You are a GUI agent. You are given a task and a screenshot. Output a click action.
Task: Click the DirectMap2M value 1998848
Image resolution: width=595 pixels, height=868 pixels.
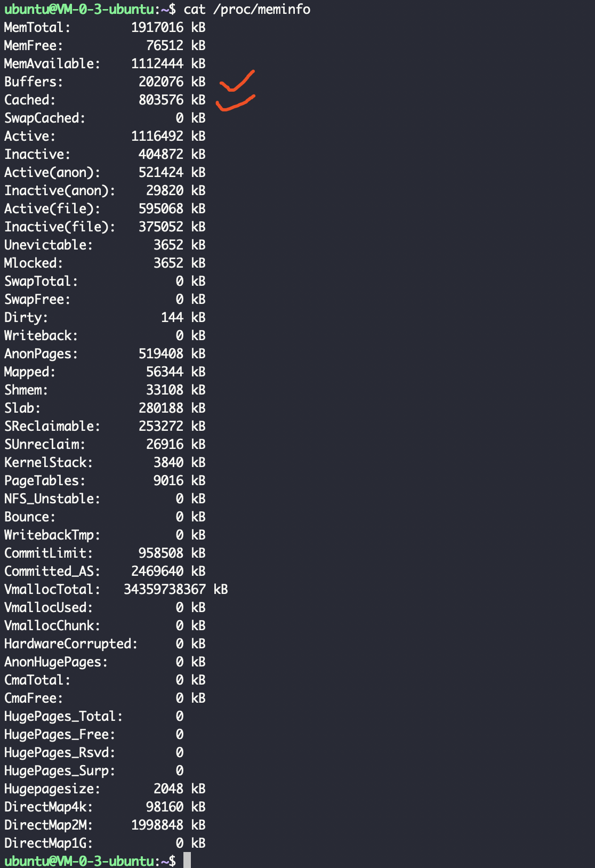tap(157, 825)
